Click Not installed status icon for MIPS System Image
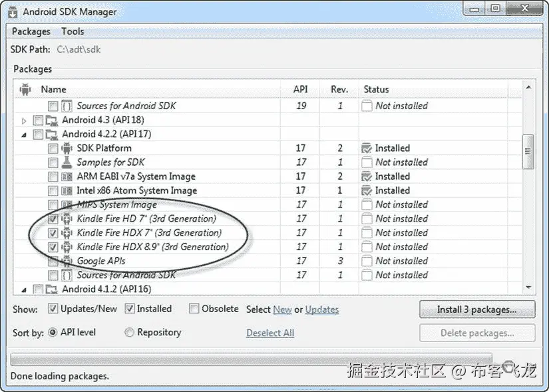 click(x=367, y=204)
